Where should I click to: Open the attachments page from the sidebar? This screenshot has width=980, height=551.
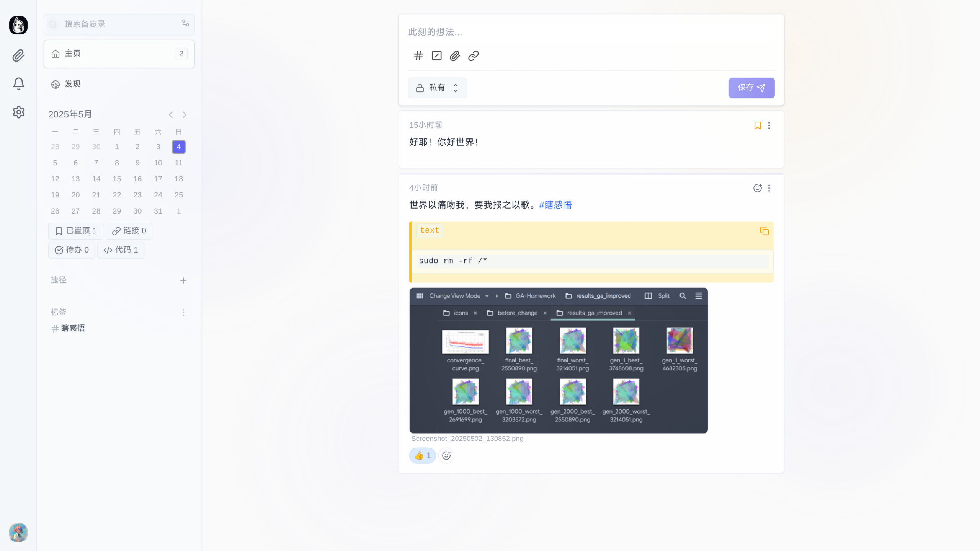18,55
